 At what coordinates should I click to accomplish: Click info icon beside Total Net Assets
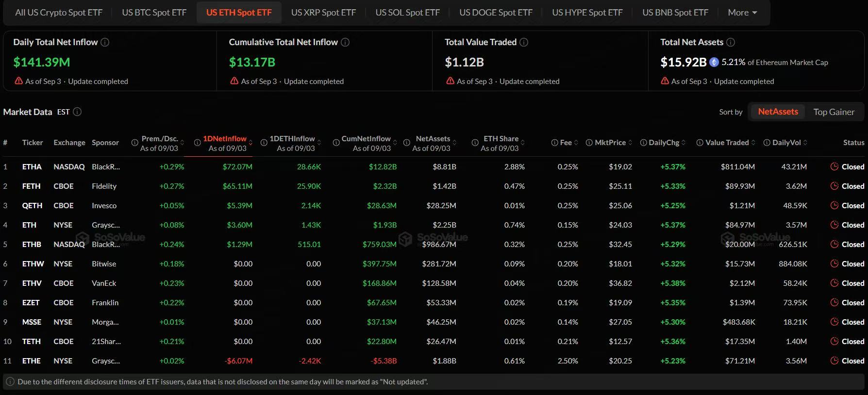click(x=731, y=42)
